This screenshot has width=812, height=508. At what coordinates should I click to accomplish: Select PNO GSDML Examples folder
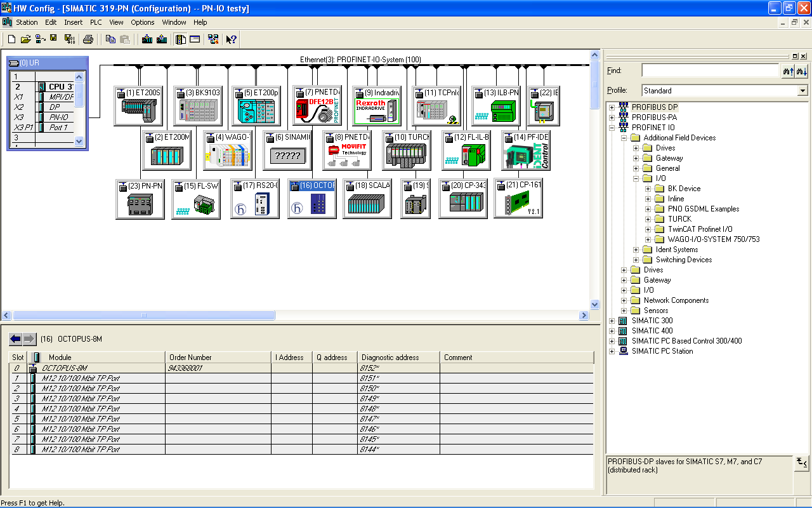coord(704,209)
